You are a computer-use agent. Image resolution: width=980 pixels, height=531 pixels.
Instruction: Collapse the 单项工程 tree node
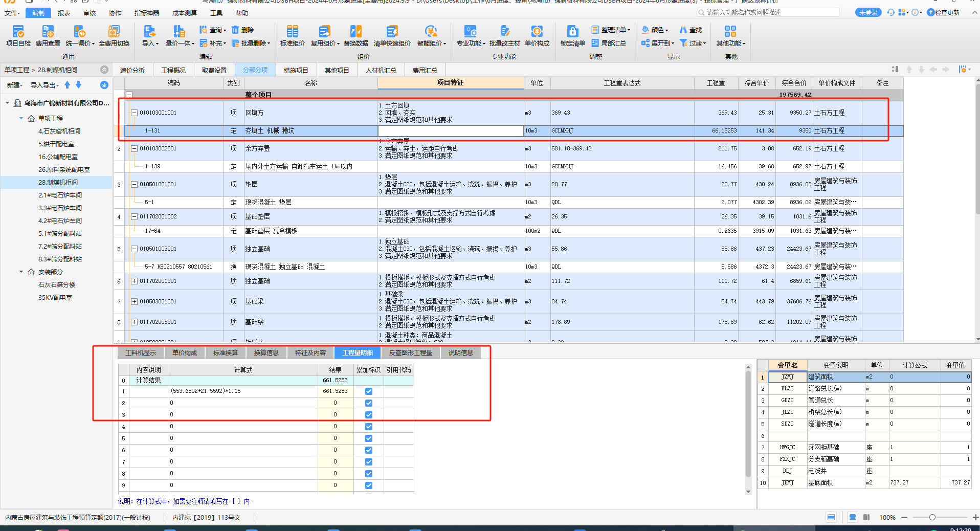point(21,118)
